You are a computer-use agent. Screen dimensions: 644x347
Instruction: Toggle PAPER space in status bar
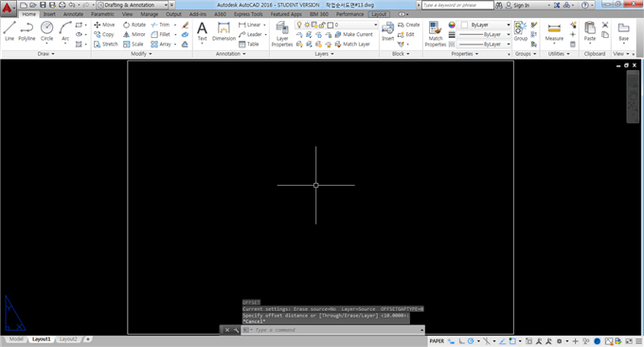coord(437,341)
